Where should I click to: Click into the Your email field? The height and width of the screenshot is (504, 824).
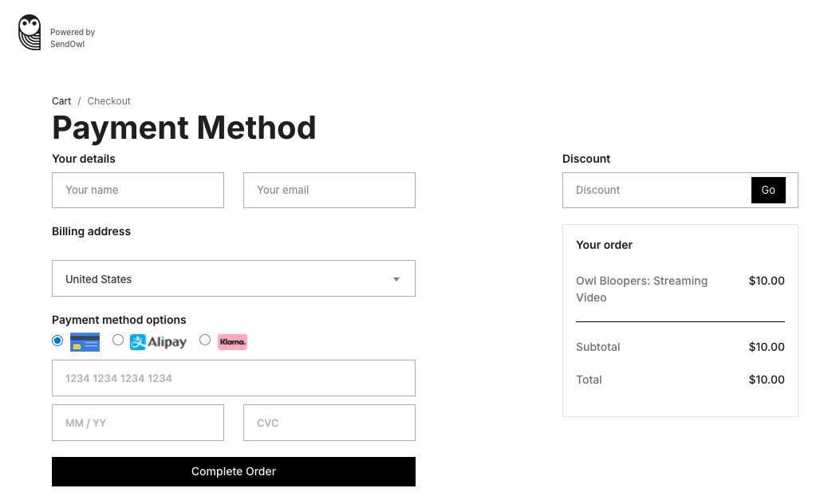329,191
